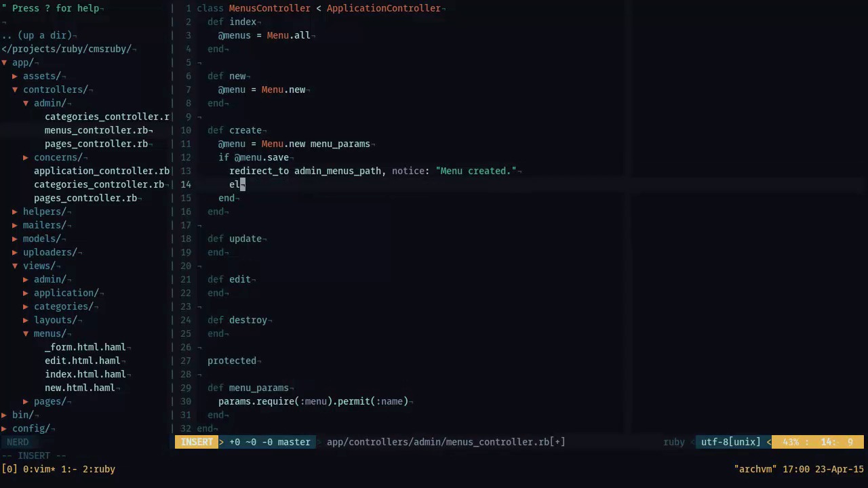Click line number 14 in gutter
The width and height of the screenshot is (868, 488).
pos(186,184)
